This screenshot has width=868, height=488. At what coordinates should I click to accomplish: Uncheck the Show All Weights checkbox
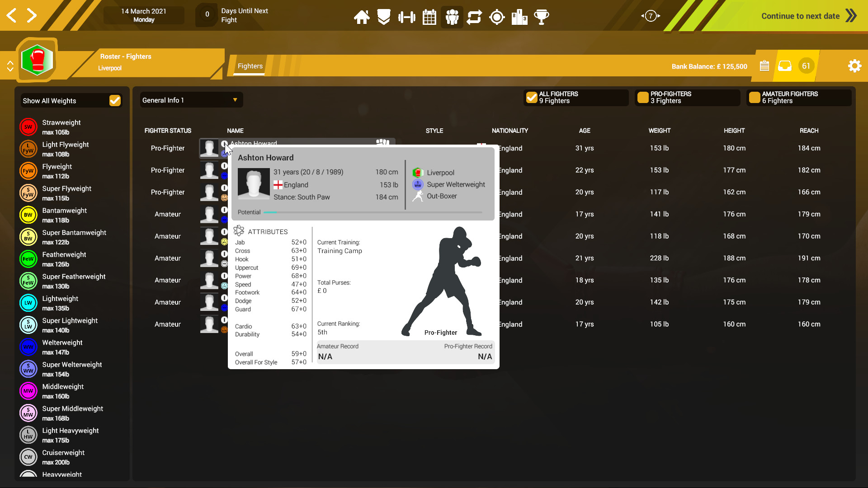tap(115, 100)
